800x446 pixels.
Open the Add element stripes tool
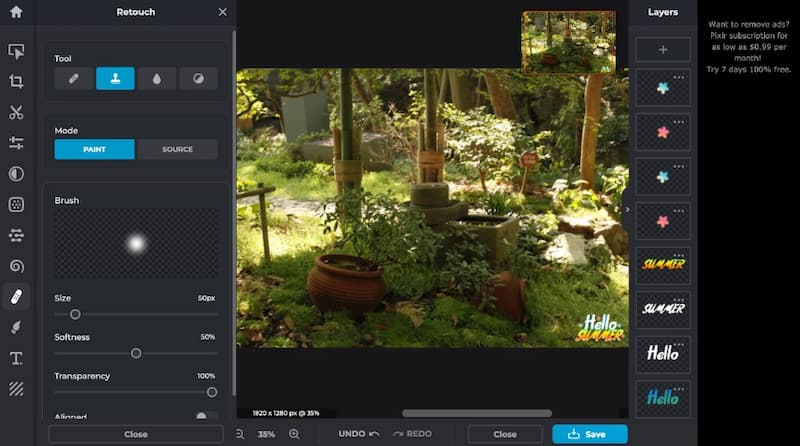click(x=16, y=389)
